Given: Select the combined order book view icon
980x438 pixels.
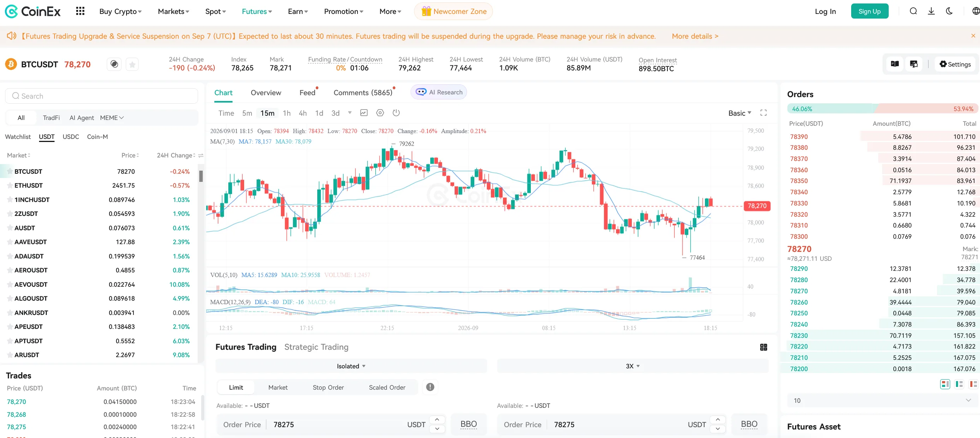Looking at the screenshot, I should point(945,384).
